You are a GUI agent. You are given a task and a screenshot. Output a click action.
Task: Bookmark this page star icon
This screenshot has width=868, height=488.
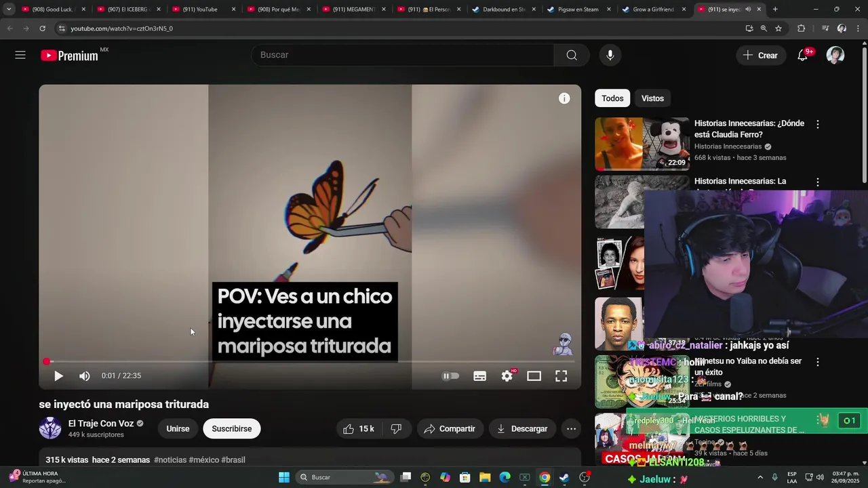778,28
